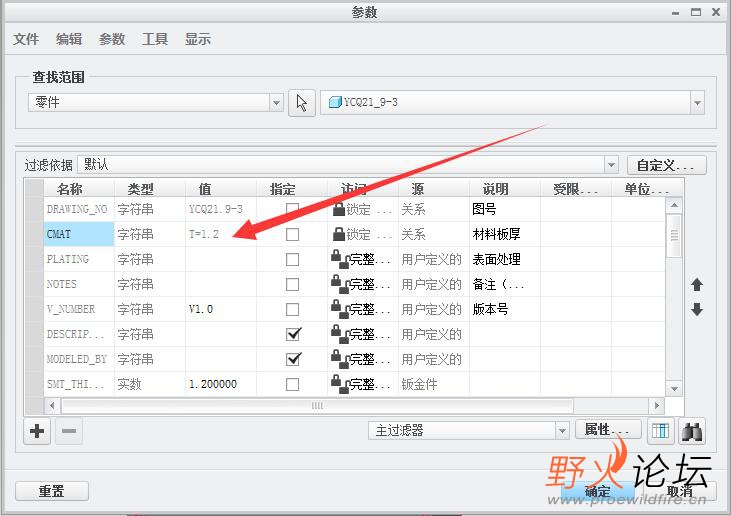The height and width of the screenshot is (516, 731).
Task: Toggle Designate checkbox for CMAT
Action: tap(292, 234)
